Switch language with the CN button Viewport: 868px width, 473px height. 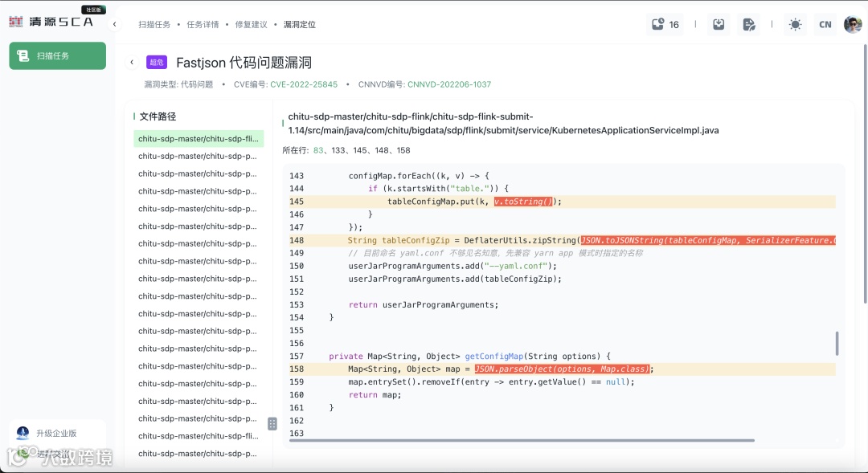click(825, 24)
